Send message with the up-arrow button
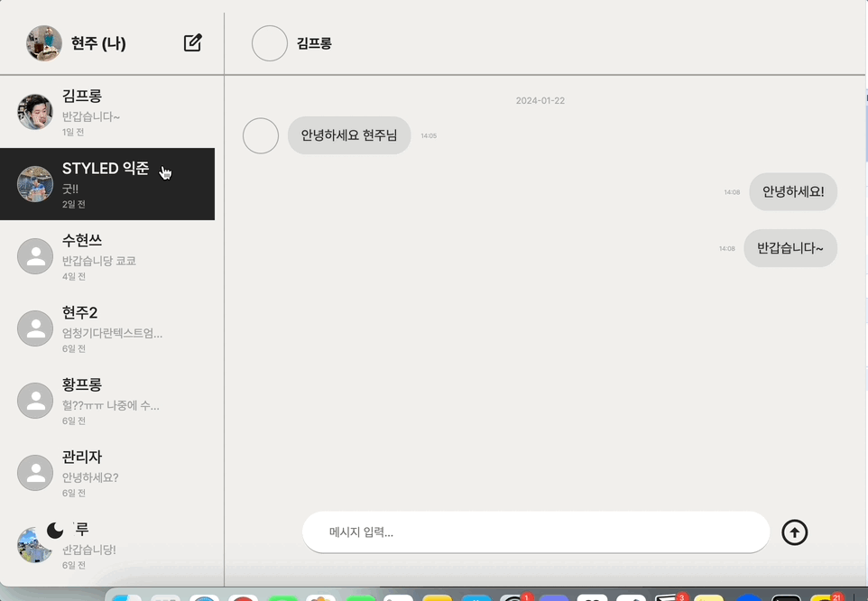Screen dimensions: 868x601 pos(794,532)
